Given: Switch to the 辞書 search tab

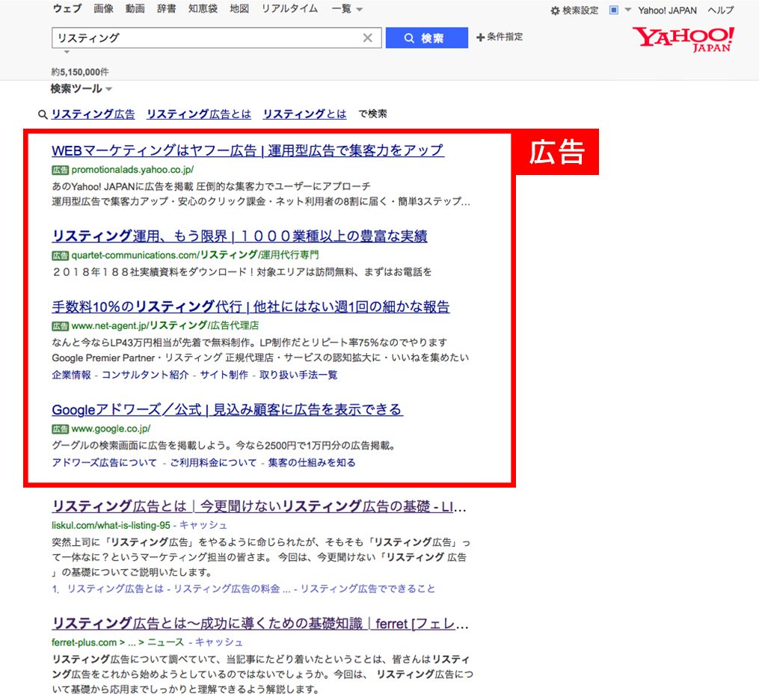Looking at the screenshot, I should pyautogui.click(x=167, y=9).
